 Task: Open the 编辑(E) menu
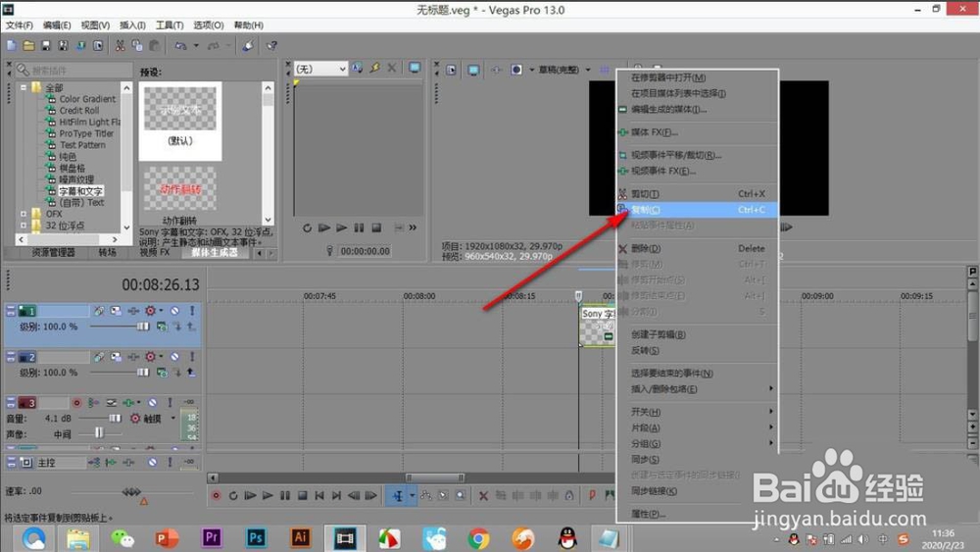point(57,25)
